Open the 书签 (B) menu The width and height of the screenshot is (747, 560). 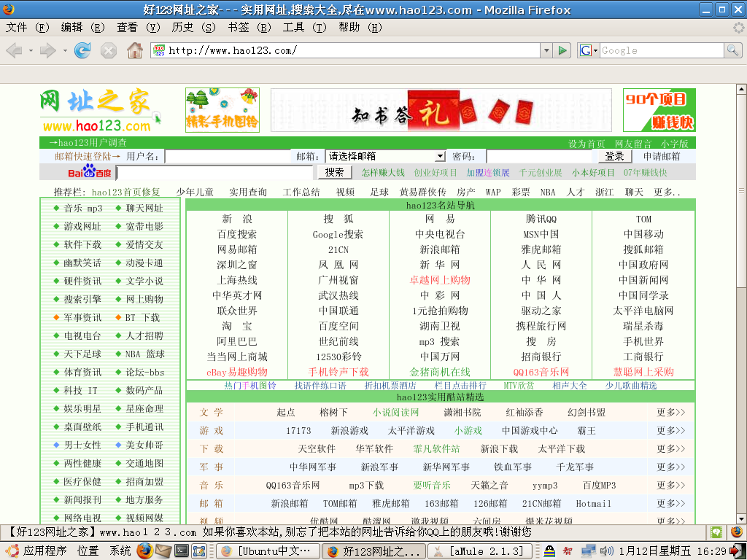249,28
